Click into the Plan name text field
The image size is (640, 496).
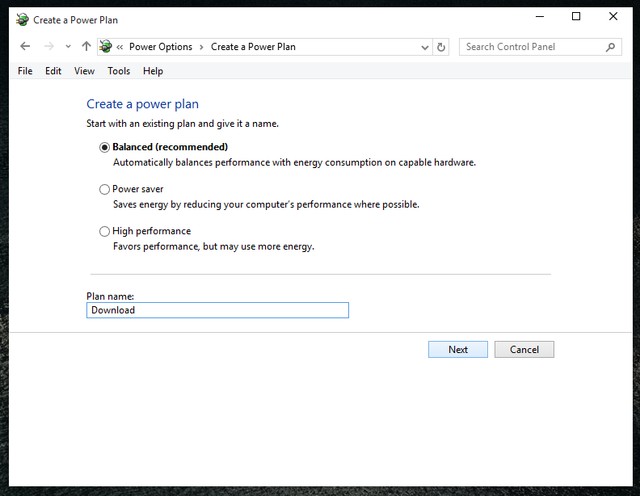[x=218, y=310]
